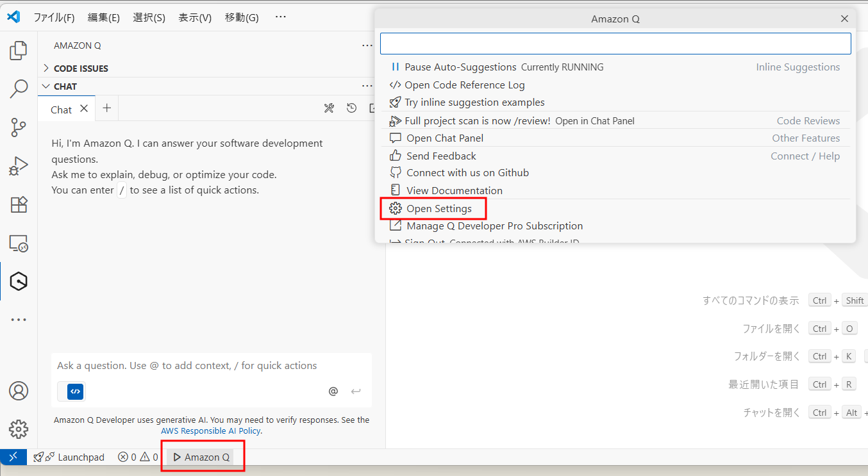The height and width of the screenshot is (476, 868).
Task: Show errors and warnings problems count
Action: pos(138,457)
